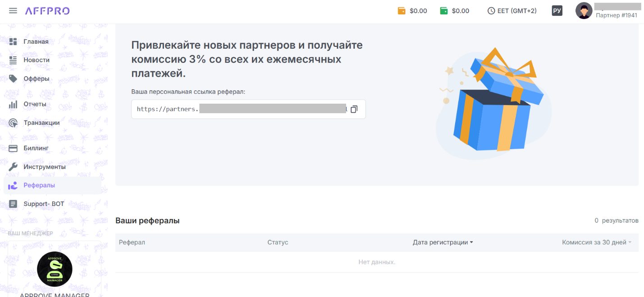Copy the personal referral link
The width and height of the screenshot is (644, 297).
click(x=354, y=109)
